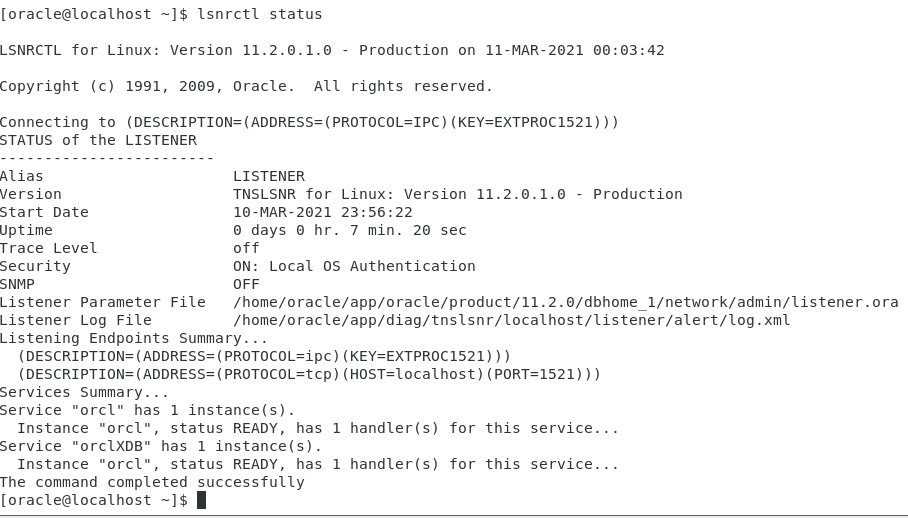Click 'ON: Local OS Authentication' security value
This screenshot has width=908, height=518.
pos(354,266)
